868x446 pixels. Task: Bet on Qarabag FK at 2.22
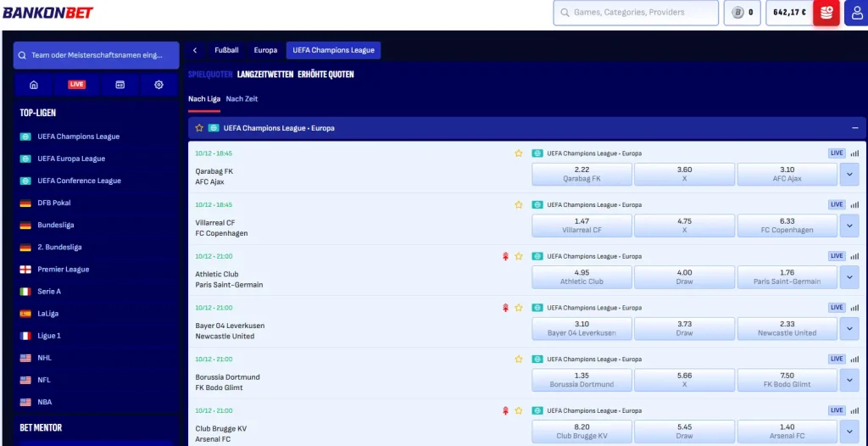tap(581, 175)
